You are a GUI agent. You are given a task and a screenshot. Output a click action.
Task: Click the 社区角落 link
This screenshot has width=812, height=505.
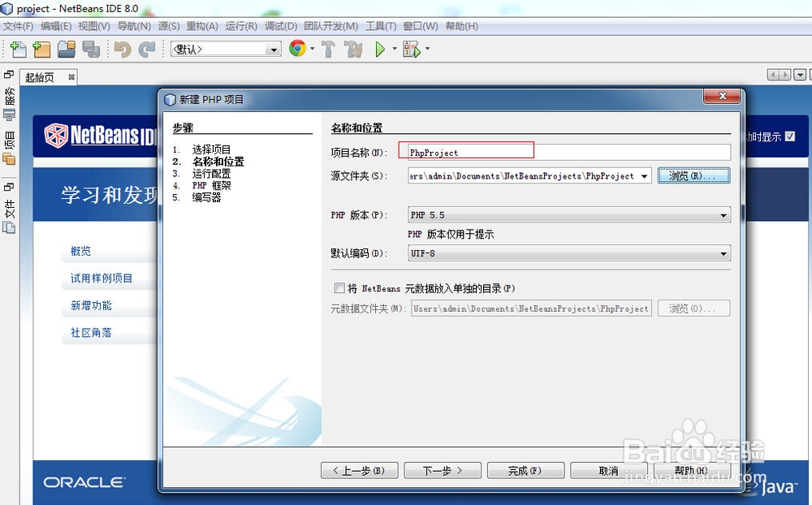coord(91,333)
